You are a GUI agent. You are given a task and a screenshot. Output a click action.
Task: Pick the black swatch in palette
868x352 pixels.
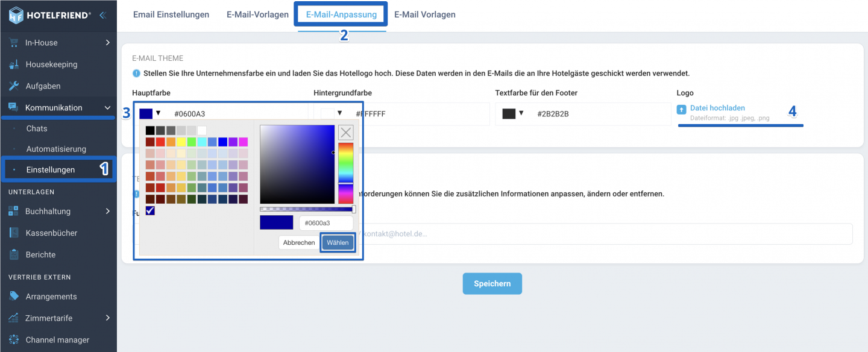pos(150,130)
